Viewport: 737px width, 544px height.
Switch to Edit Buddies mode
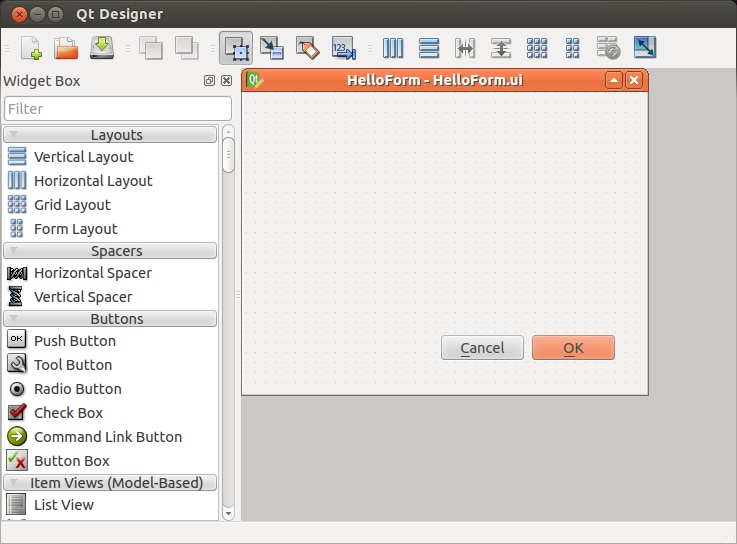pos(307,48)
